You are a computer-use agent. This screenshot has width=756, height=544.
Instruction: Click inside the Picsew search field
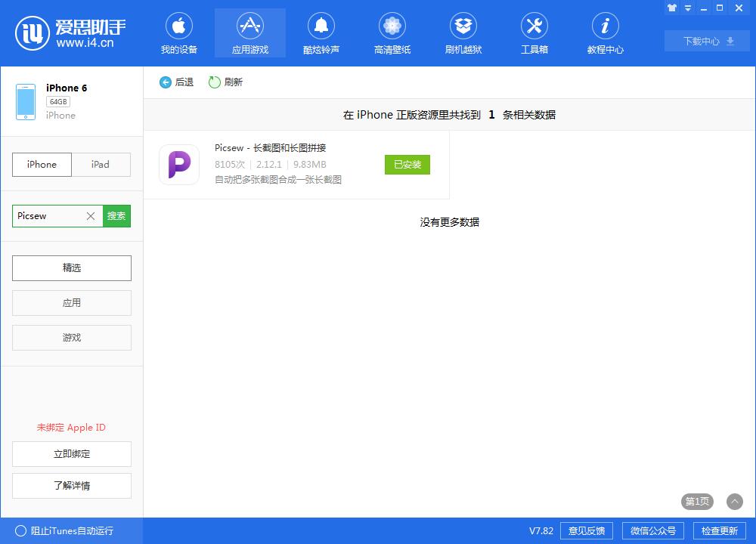(x=45, y=215)
